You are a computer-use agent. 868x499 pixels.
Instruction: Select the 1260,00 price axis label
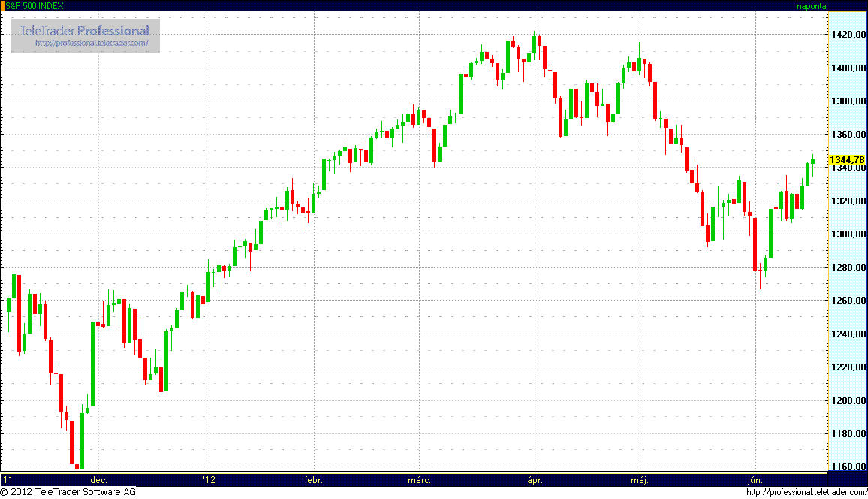tap(848, 300)
